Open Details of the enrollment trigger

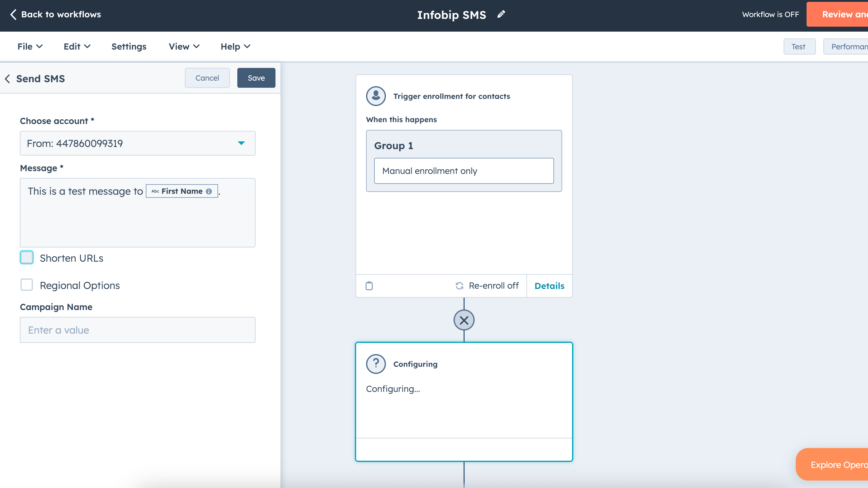pos(549,286)
